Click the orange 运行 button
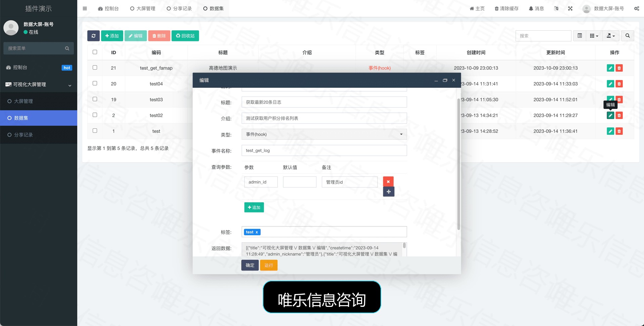644x326 pixels. click(x=269, y=265)
